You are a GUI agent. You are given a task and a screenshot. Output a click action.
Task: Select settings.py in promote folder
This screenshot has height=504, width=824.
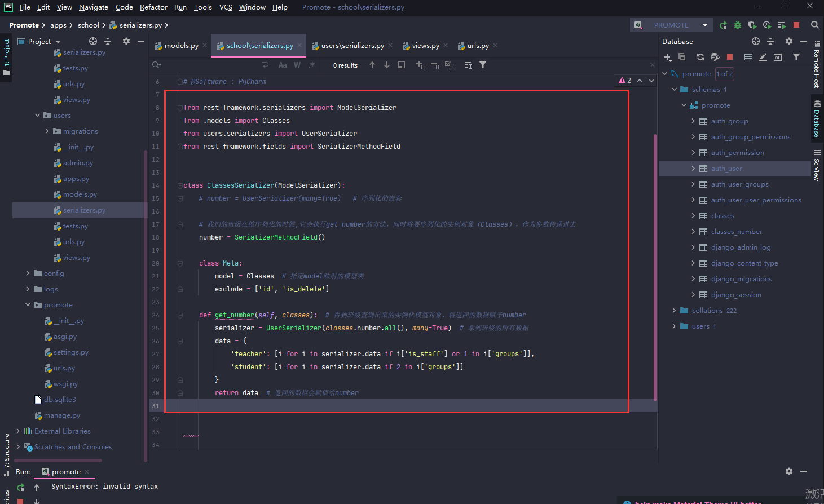(x=71, y=352)
